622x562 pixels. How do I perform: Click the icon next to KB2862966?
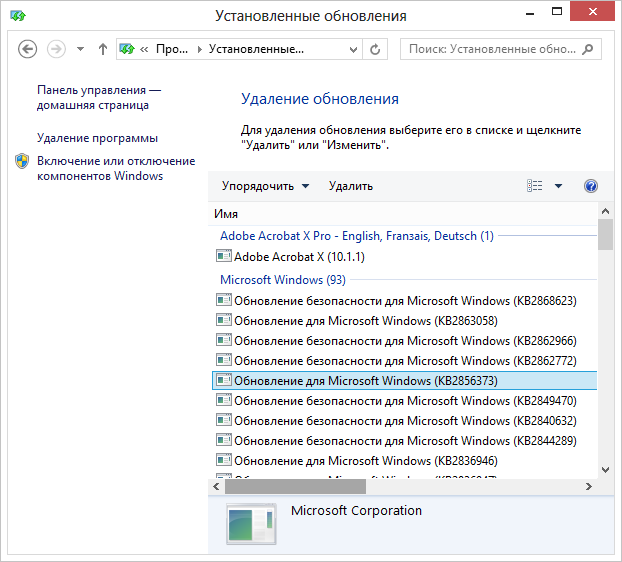click(224, 340)
